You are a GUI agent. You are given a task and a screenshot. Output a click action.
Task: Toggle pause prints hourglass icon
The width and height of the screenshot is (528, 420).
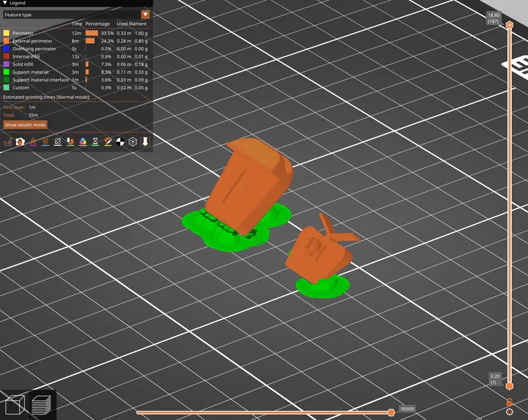tap(96, 142)
